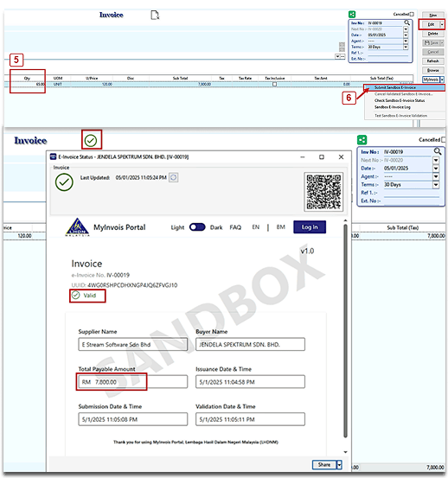Image resolution: width=448 pixels, height=478 pixels.
Task: Click E-Invoice Status dialog title bar icon
Action: point(53,156)
